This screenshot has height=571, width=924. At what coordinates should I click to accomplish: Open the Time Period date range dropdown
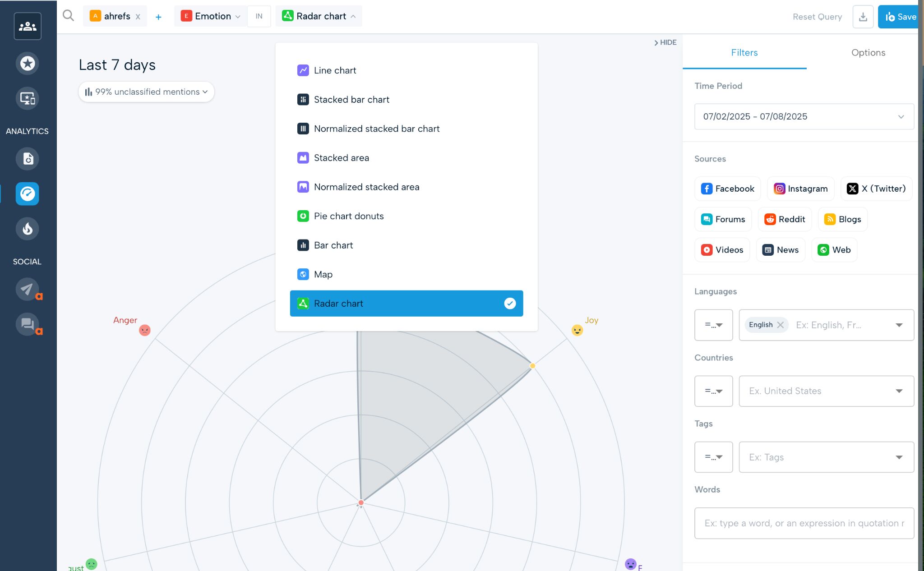[x=804, y=116]
